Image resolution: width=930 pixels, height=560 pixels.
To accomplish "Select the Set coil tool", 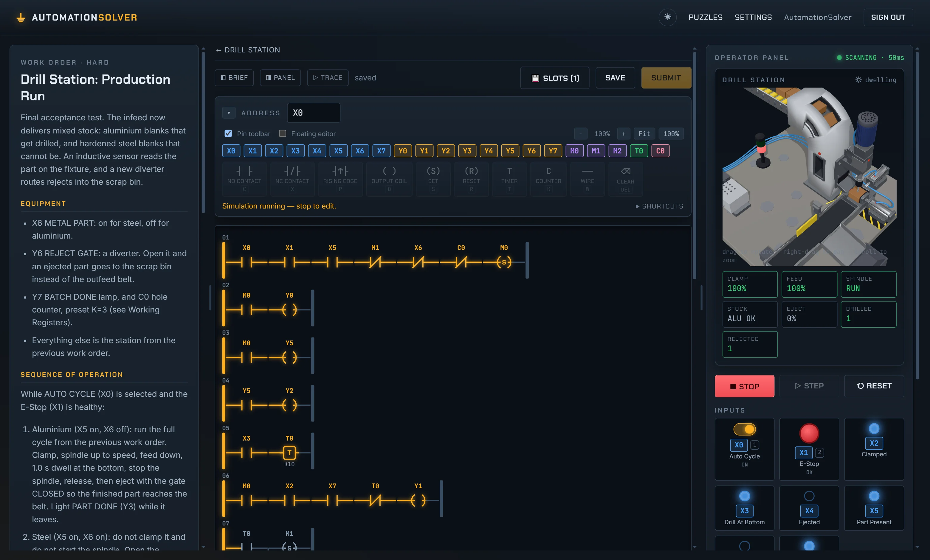I will pos(433,179).
